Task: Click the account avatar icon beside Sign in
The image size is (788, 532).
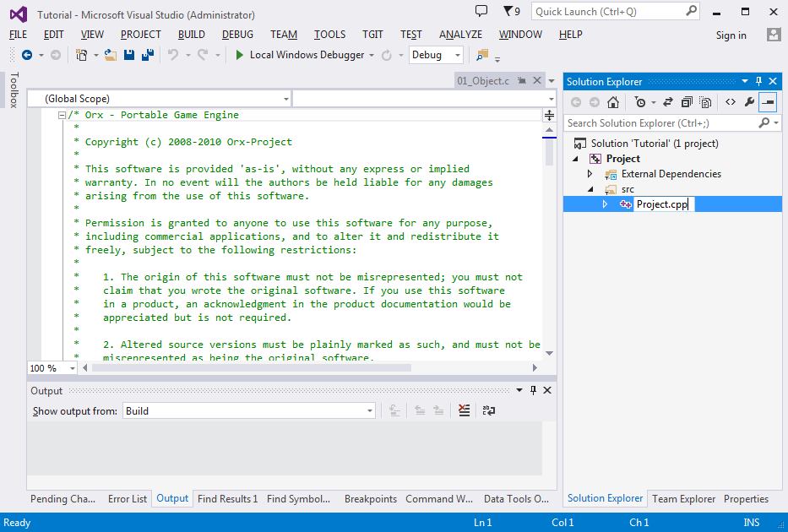Action: tap(774, 35)
